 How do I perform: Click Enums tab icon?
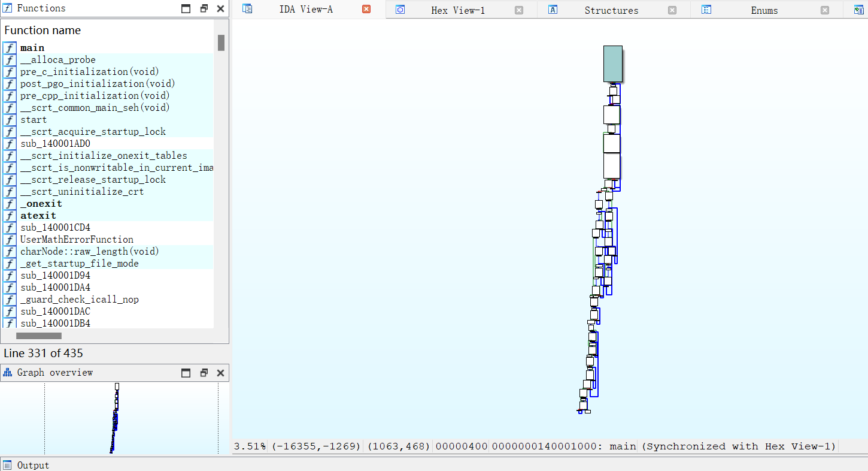point(706,10)
